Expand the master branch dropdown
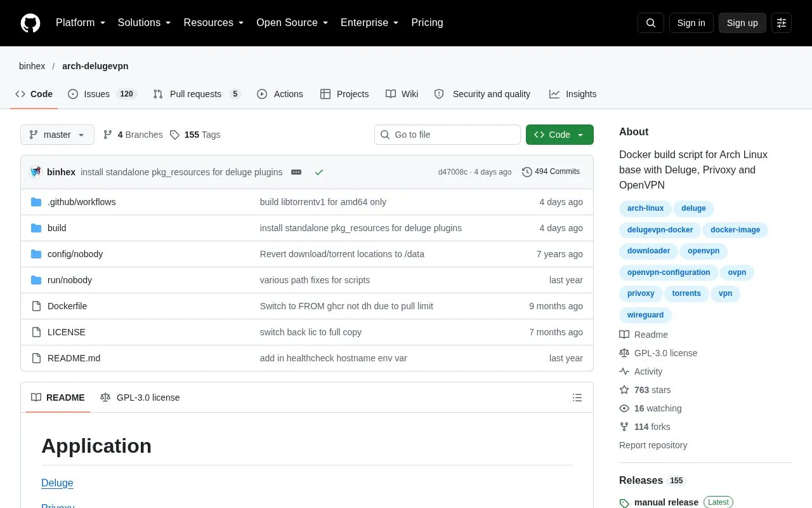812x508 pixels. 57,135
